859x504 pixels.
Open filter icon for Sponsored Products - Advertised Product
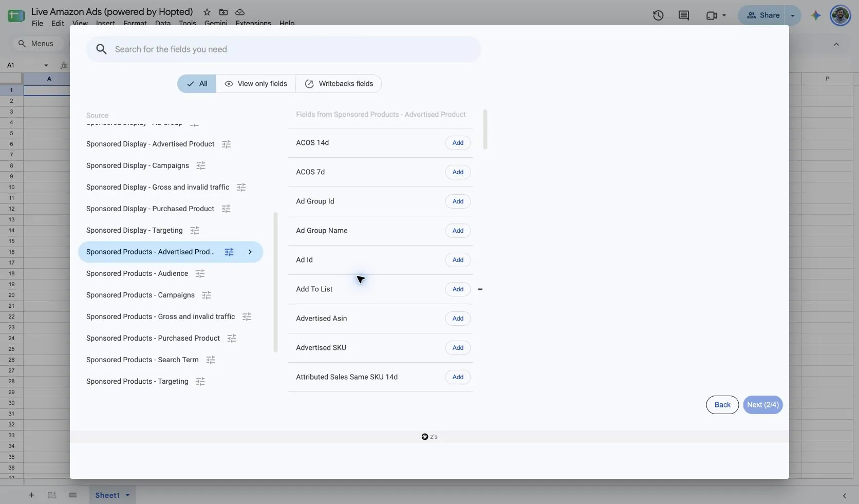[x=229, y=252]
